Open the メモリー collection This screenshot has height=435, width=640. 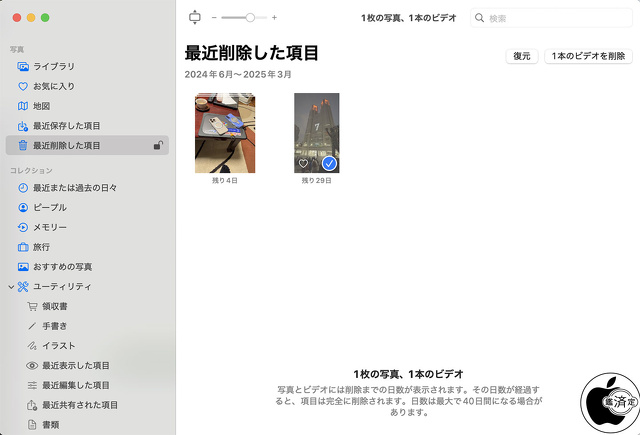point(49,227)
